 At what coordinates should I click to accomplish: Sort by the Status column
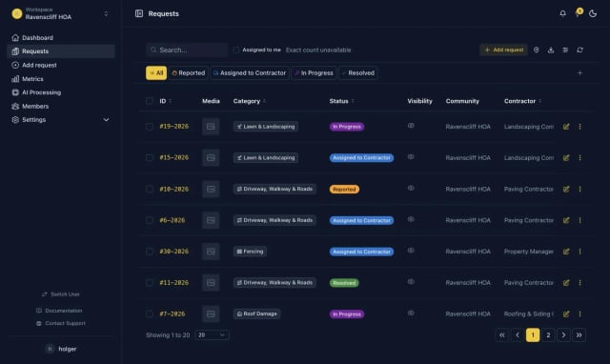[x=341, y=101]
